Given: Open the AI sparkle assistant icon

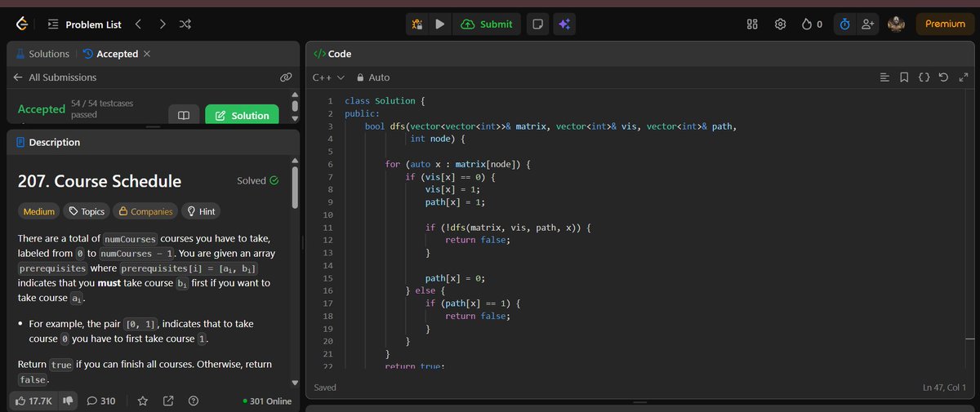Looking at the screenshot, I should pos(563,24).
